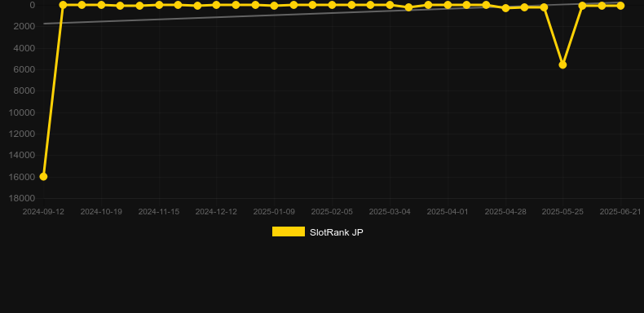Image resolution: width=644 pixels, height=313 pixels.
Task: Toggle the SlotRank JP legend entry
Action: 317,232
